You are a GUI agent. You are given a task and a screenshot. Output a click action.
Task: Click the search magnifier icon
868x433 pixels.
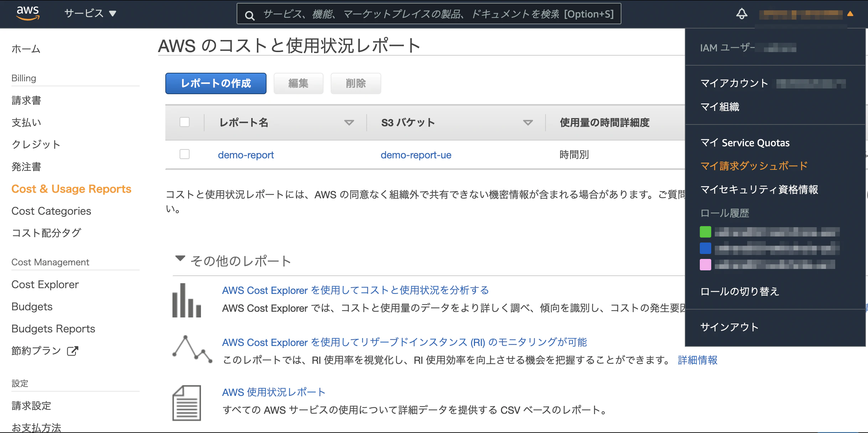coord(250,15)
